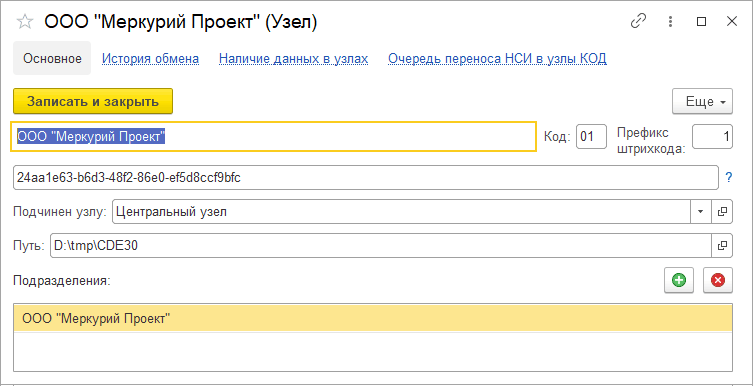The height and width of the screenshot is (386, 753).
Task: Open the История обмена tab
Action: (150, 59)
